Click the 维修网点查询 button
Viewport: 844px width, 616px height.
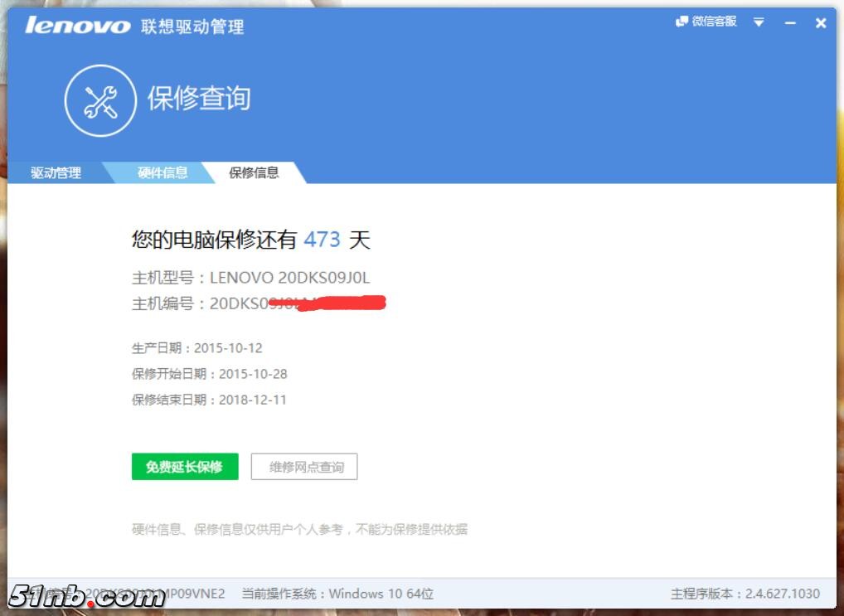point(304,466)
